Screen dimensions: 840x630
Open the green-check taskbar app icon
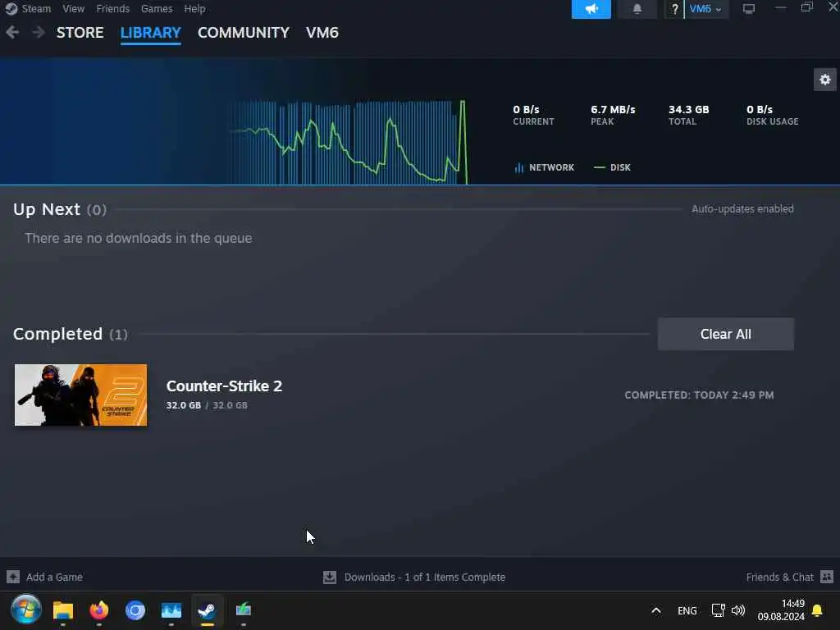click(x=244, y=610)
